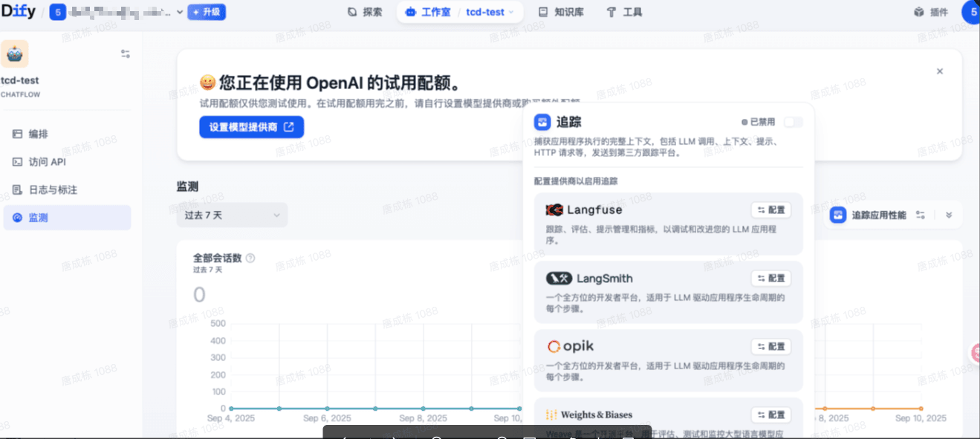Image resolution: width=980 pixels, height=439 pixels.
Task: Open 编排 orchestrate in the sidebar
Action: pyautogui.click(x=67, y=134)
